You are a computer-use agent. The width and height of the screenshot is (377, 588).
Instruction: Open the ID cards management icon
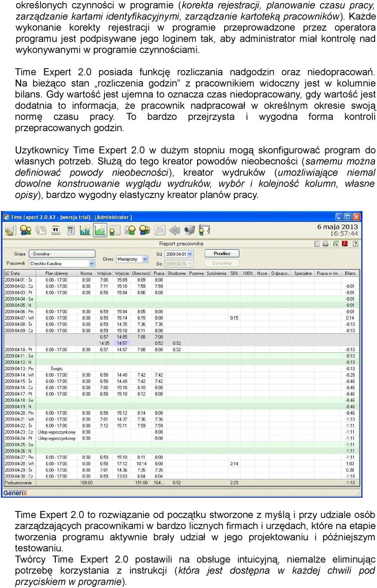click(41, 230)
